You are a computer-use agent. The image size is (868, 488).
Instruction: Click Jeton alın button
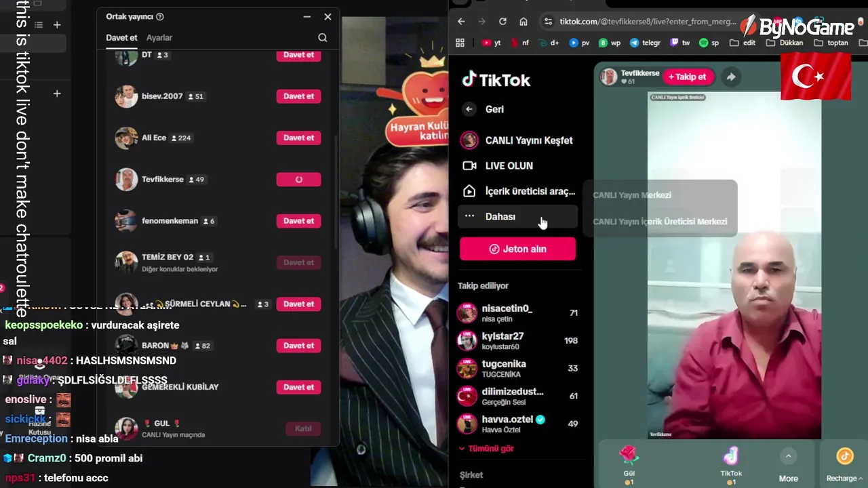point(517,249)
